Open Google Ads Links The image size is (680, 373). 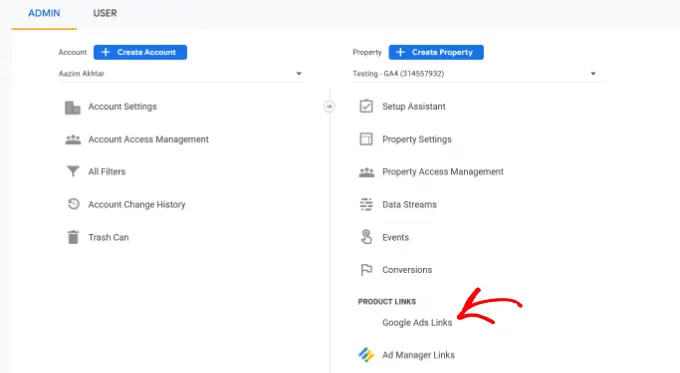417,323
